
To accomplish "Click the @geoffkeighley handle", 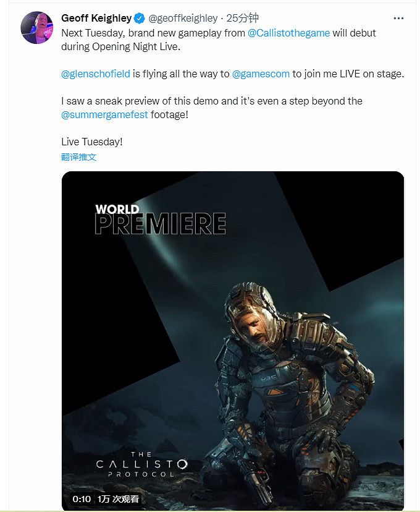I will [183, 19].
